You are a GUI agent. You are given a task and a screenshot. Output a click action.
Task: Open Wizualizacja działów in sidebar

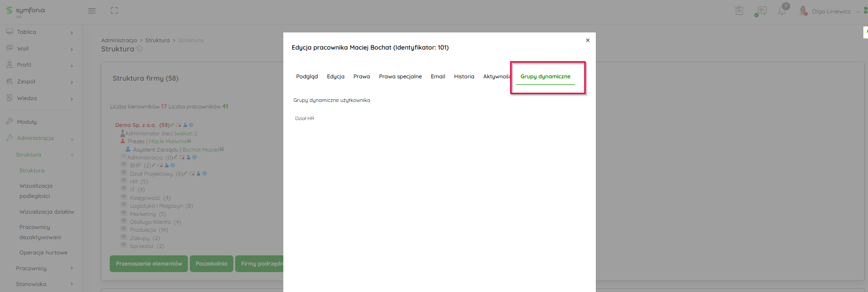tap(47, 212)
